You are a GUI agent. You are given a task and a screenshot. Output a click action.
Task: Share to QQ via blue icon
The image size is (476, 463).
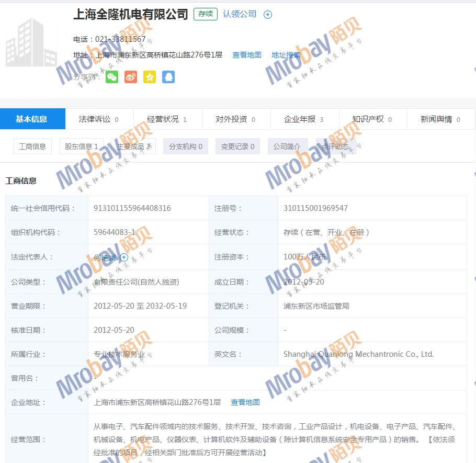pyautogui.click(x=168, y=77)
